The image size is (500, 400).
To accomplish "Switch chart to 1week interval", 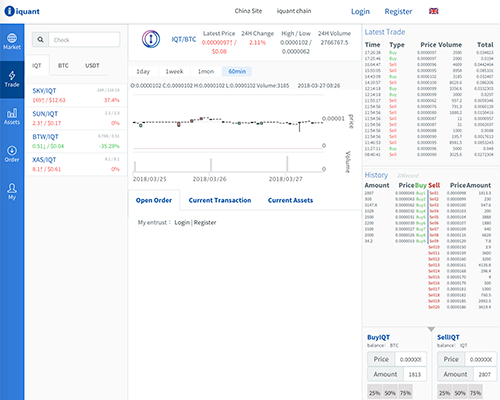I will pyautogui.click(x=174, y=71).
